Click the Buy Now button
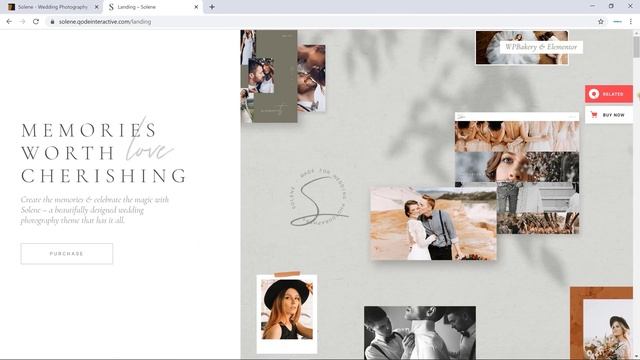The width and height of the screenshot is (640, 360). point(609,115)
